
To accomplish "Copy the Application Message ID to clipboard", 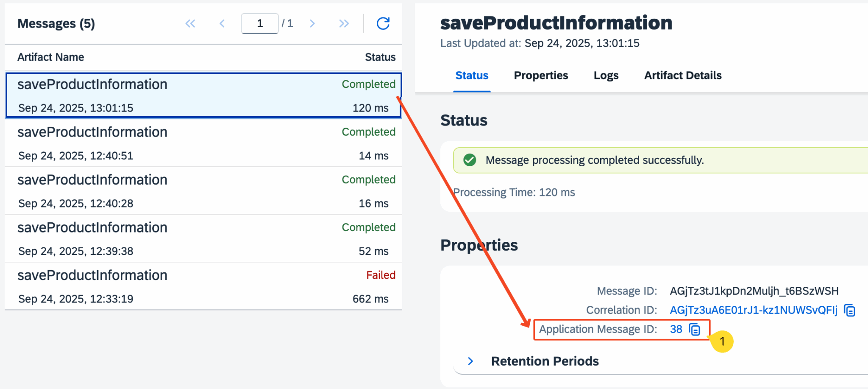I will (694, 329).
